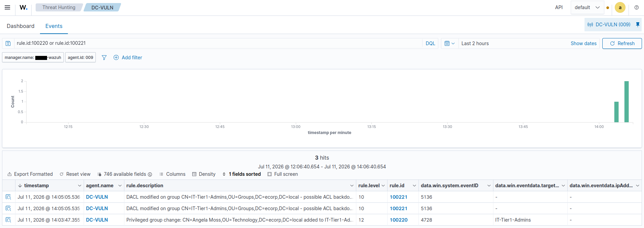Toggle Full screen table view
Viewport: 644px width, 228px height.
click(283, 174)
